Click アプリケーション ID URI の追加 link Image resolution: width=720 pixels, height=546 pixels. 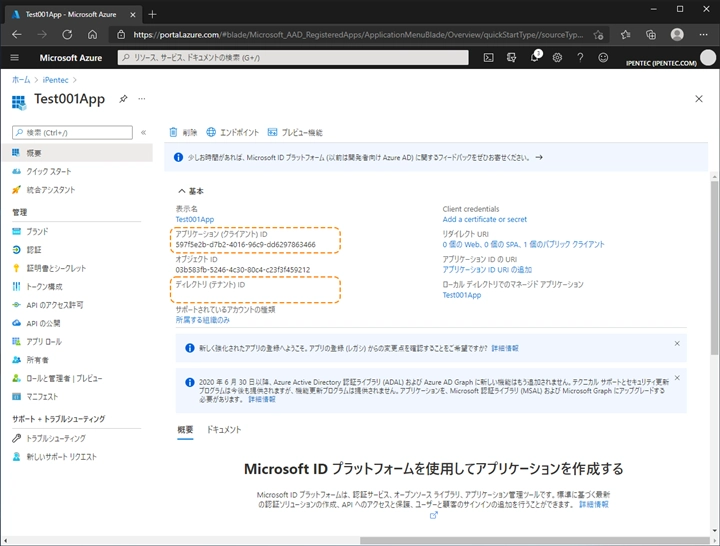tap(487, 270)
